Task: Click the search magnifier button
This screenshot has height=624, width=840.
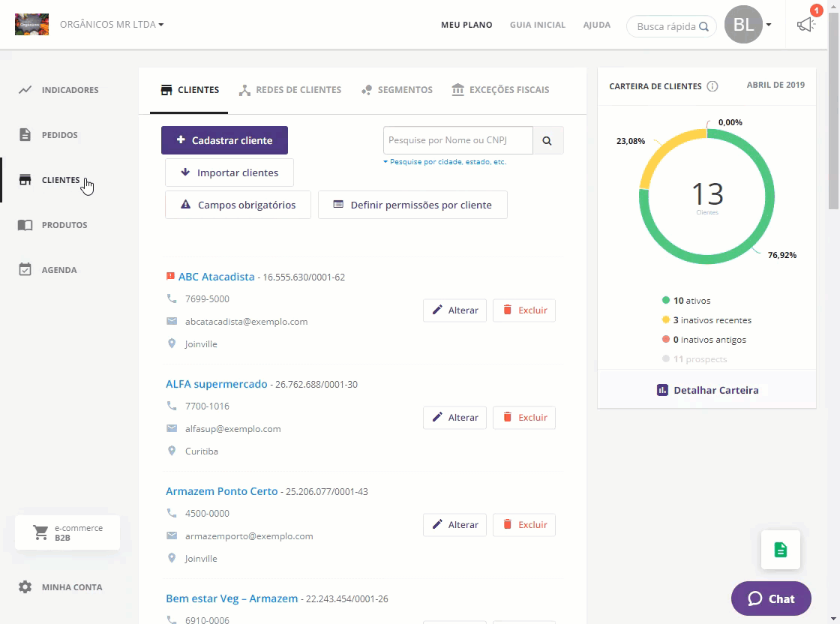Action: click(547, 140)
